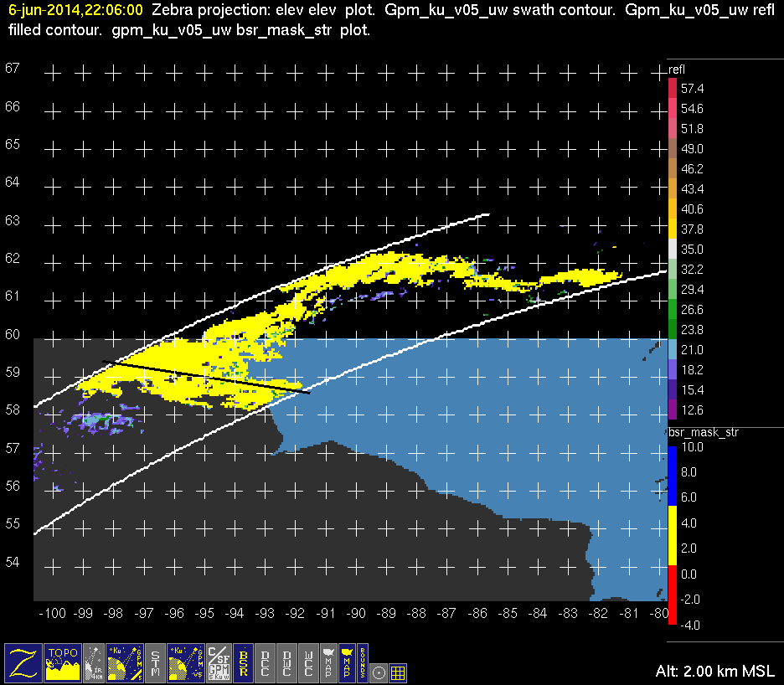The image size is (784, 685).
Task: Click the grid overlay icon
Action: point(399,672)
